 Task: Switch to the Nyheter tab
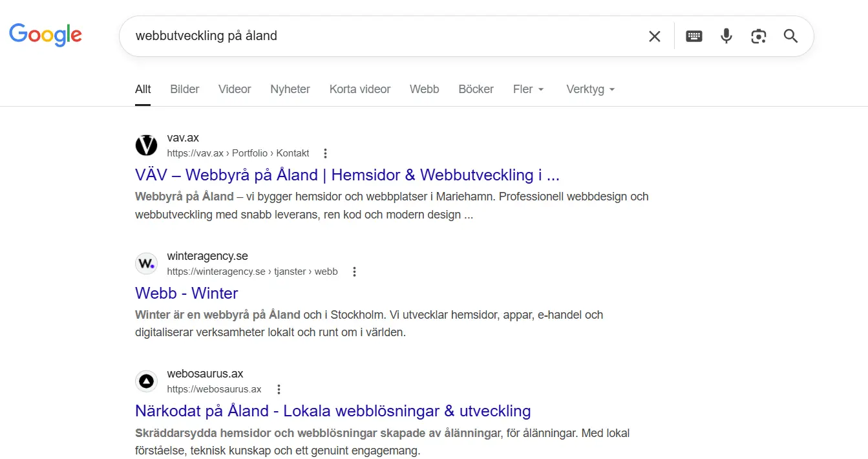click(290, 89)
